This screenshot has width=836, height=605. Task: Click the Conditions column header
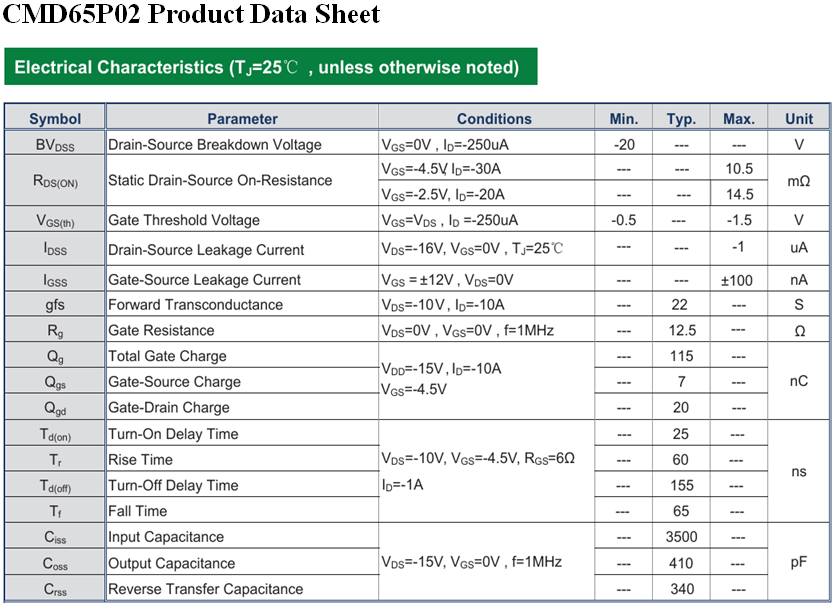pyautogui.click(x=494, y=118)
